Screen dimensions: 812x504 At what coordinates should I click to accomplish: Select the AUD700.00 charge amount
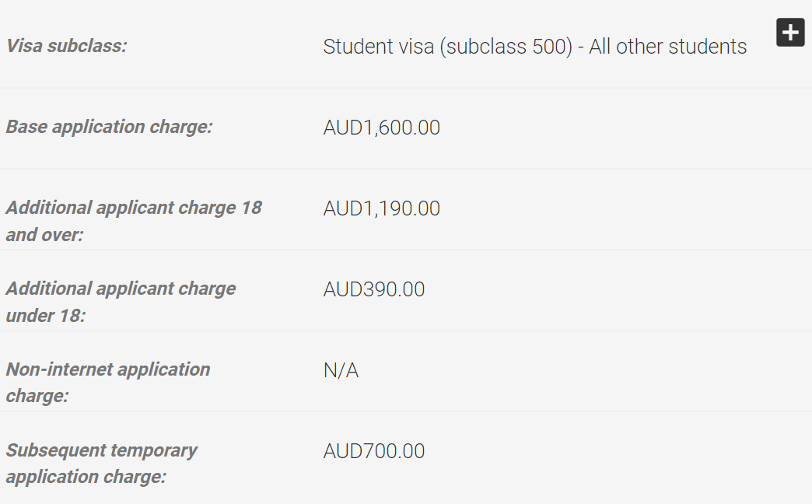[x=374, y=450]
